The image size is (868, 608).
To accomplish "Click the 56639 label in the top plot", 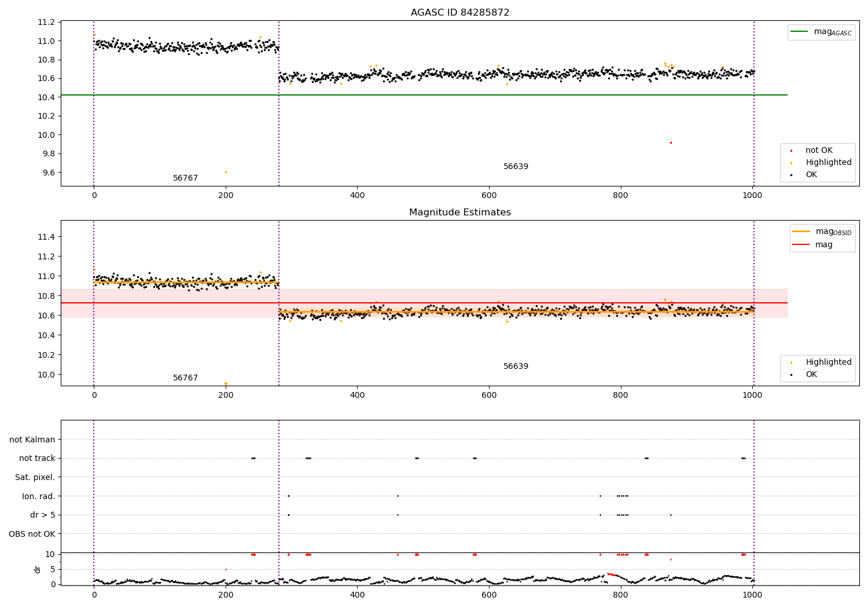I will 516,167.
